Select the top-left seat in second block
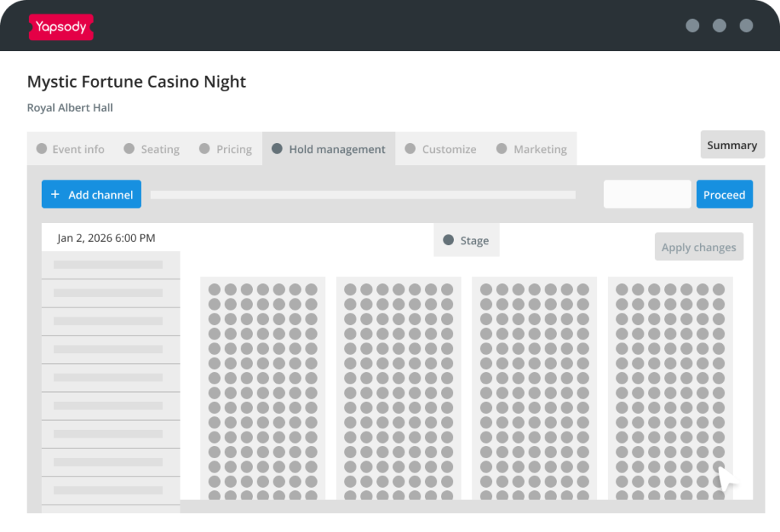Viewport: 780px width, 532px height. click(350, 290)
